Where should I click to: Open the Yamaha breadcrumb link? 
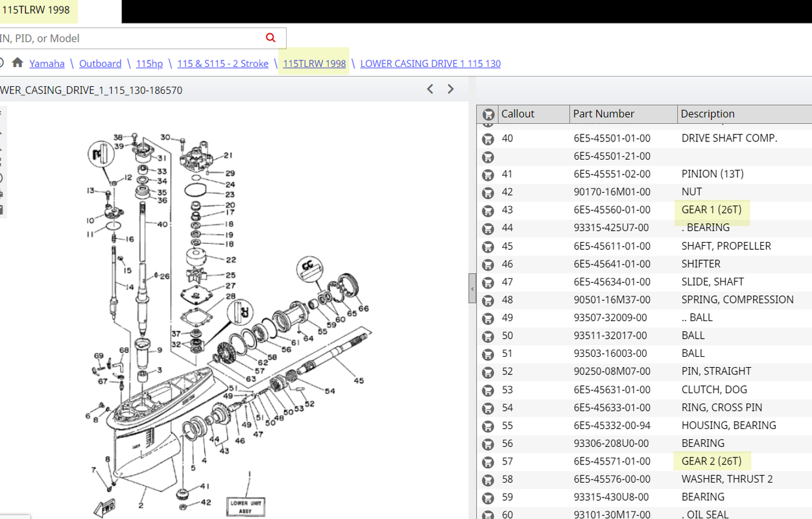[x=47, y=63]
